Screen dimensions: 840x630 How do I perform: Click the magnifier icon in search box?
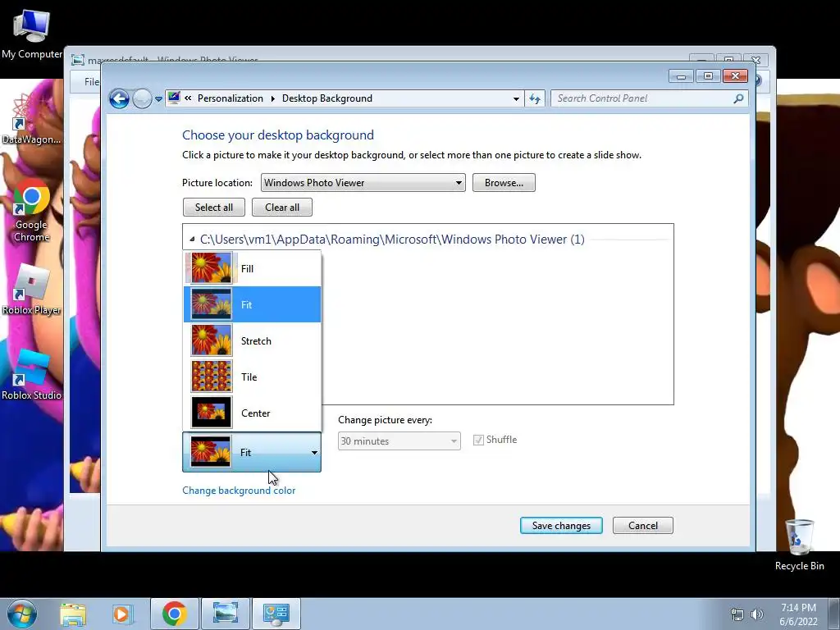738,98
